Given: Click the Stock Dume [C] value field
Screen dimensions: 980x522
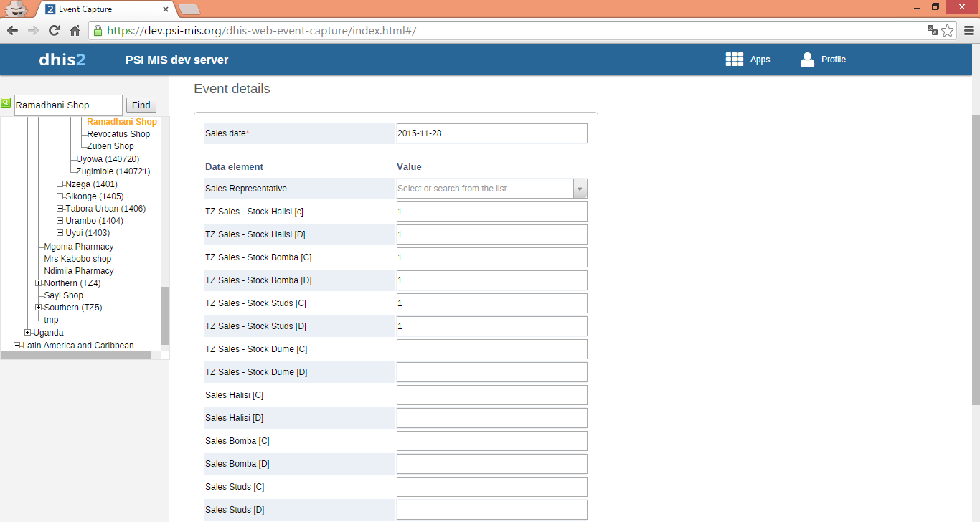Looking at the screenshot, I should coord(492,349).
